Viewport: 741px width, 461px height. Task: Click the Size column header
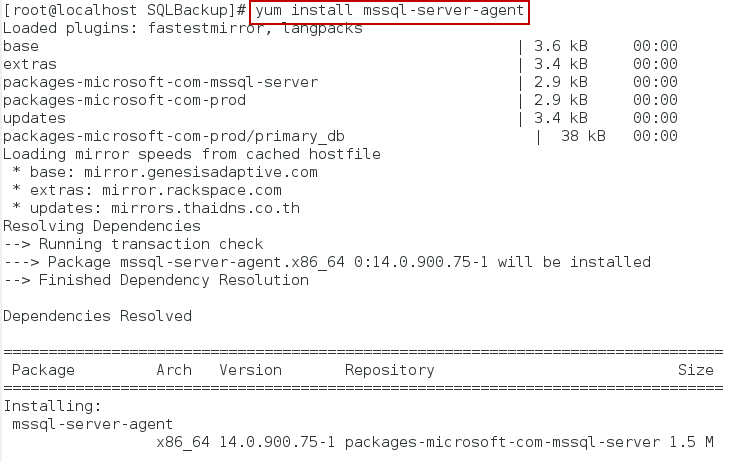coord(695,370)
